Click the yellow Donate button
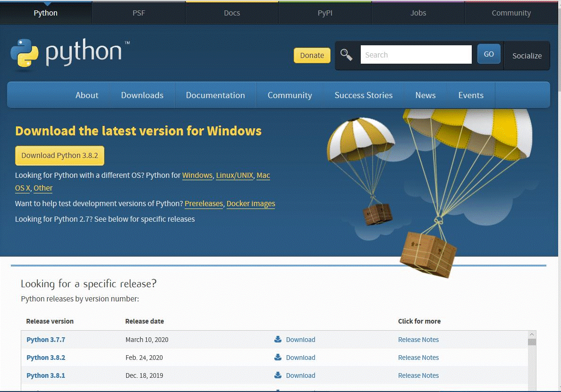Screen dimensions: 561x392 (x=312, y=55)
